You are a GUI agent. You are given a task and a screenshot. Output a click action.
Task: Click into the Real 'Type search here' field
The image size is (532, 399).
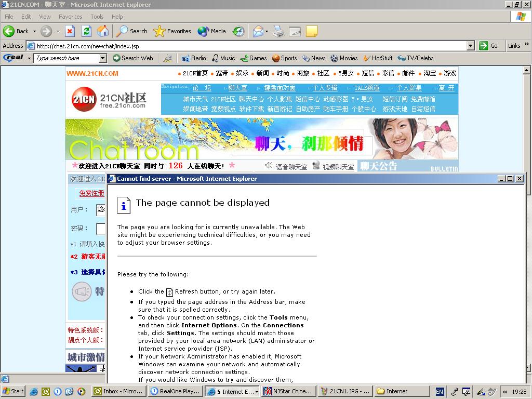pos(65,58)
